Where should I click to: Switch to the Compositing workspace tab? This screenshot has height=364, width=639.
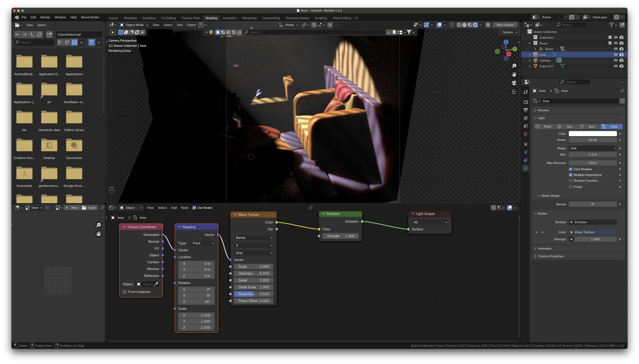271,18
